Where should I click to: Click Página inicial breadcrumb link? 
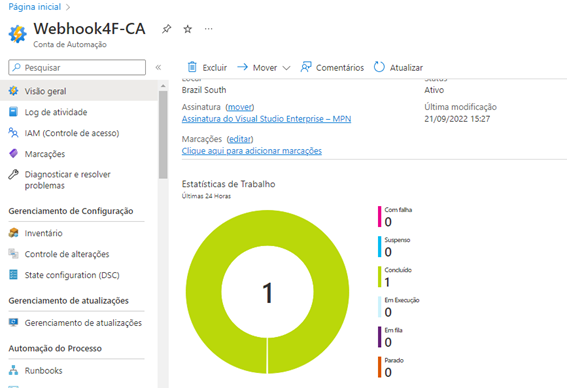coord(35,7)
